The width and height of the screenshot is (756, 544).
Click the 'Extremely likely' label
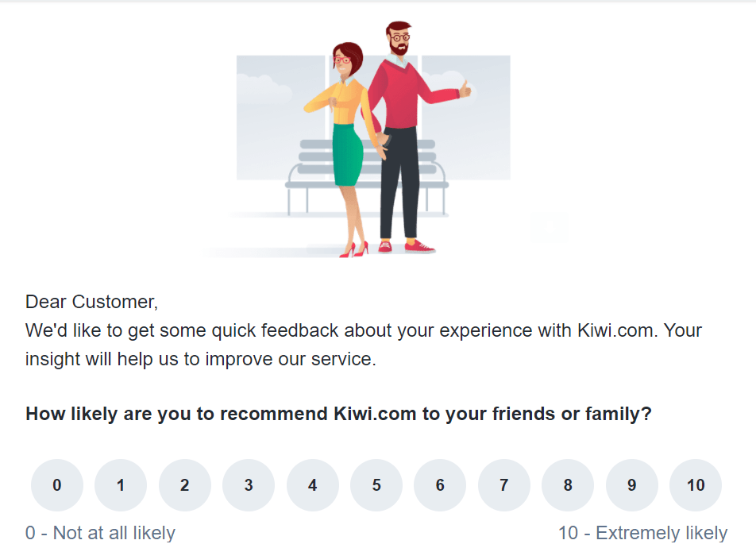642,533
